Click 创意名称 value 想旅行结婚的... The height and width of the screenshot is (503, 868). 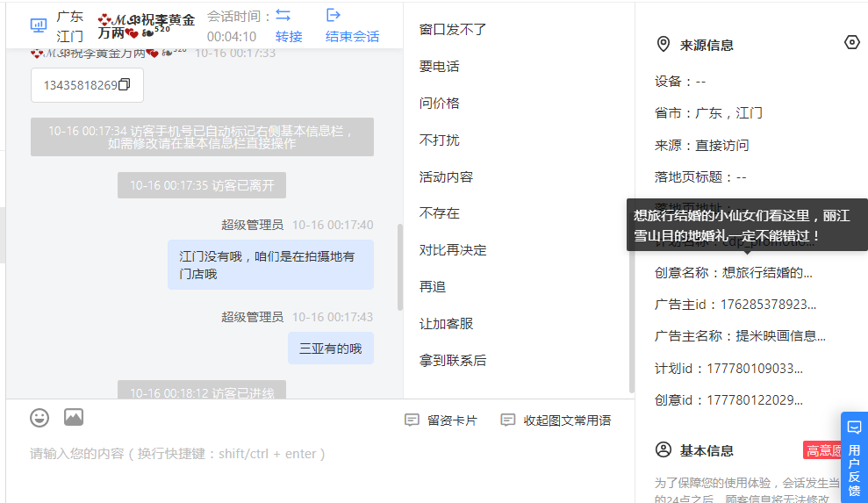click(x=767, y=272)
